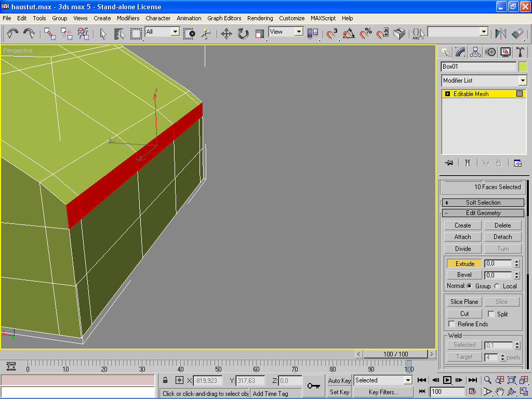Click the Mirror Selected Objects icon
This screenshot has height=399, width=532.
coord(501,34)
